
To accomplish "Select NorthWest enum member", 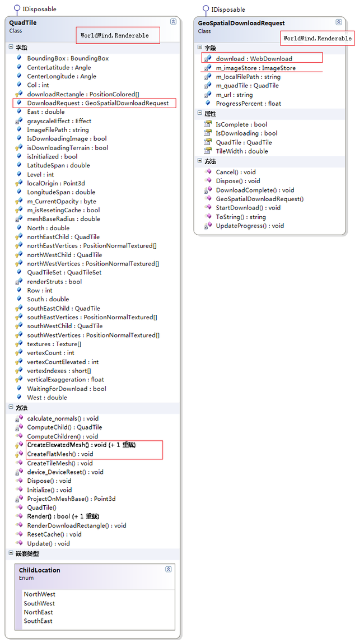I will [39, 594].
